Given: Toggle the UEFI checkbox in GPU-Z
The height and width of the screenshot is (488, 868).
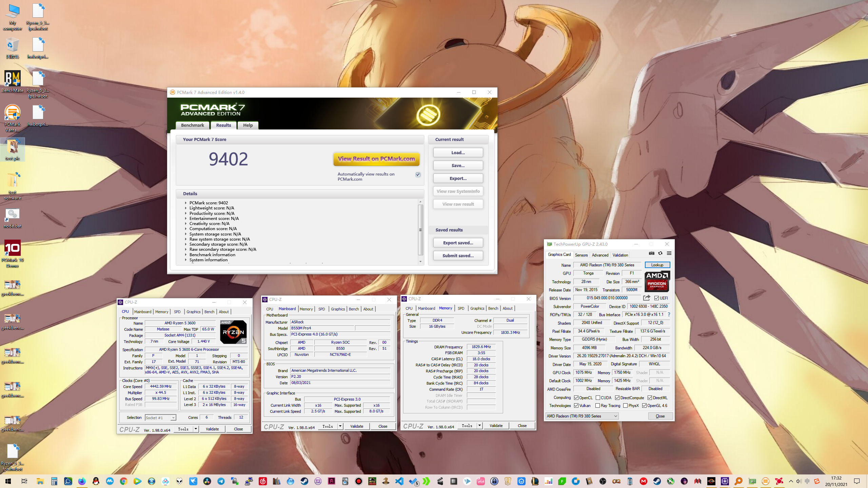Looking at the screenshot, I should point(656,298).
